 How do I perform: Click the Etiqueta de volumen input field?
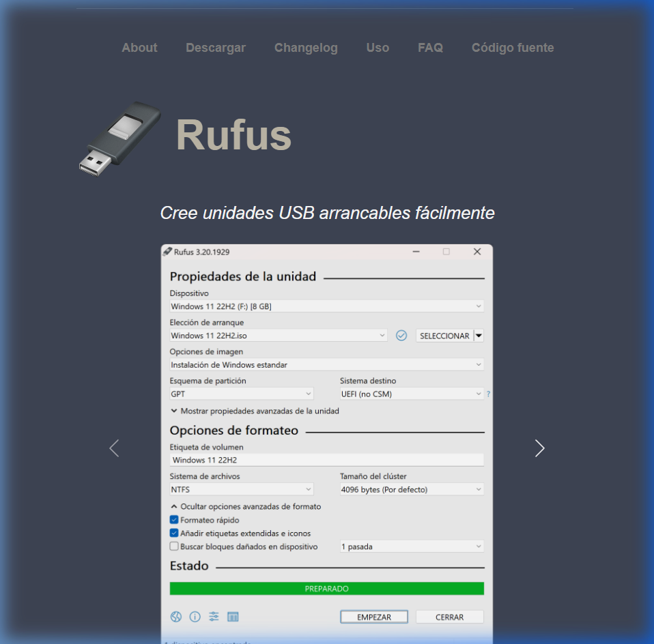pos(326,460)
